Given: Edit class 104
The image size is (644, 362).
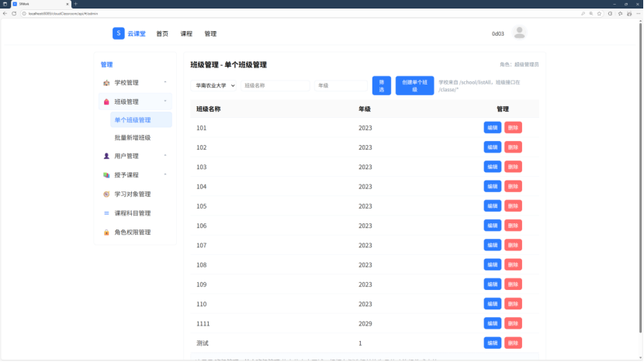Looking at the screenshot, I should click(x=492, y=186).
